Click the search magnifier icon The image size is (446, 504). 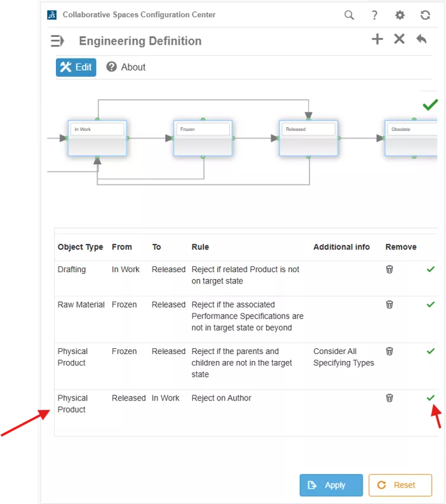(349, 15)
